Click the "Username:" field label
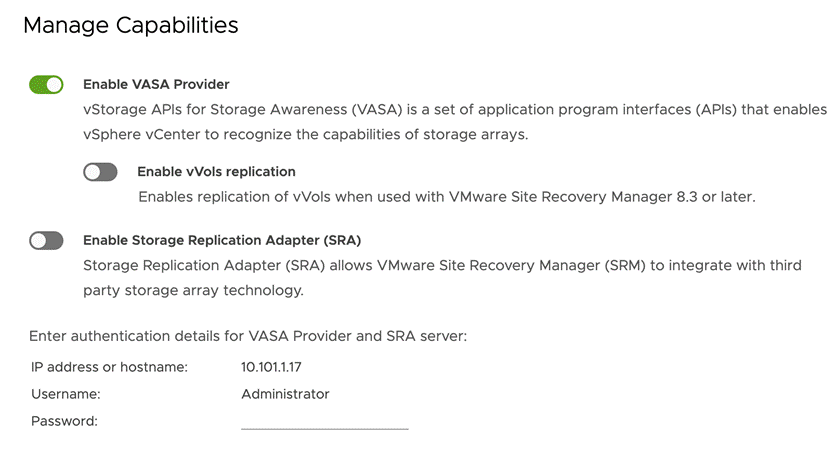Viewport: 837px width, 449px height. tap(66, 394)
